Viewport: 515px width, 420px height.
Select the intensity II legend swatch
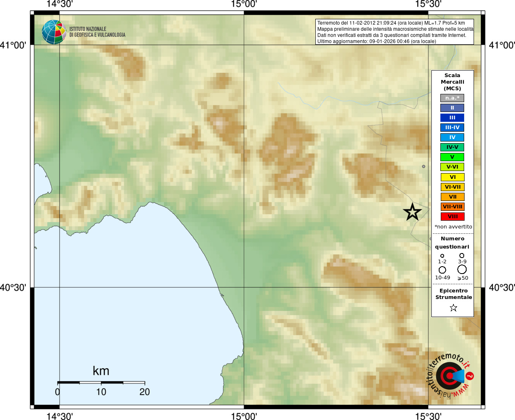coord(452,108)
